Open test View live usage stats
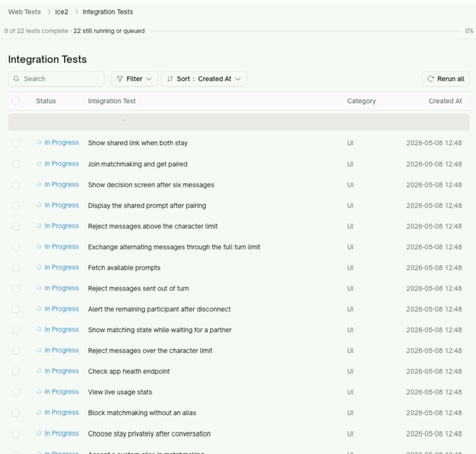This screenshot has width=476, height=454. click(x=120, y=392)
